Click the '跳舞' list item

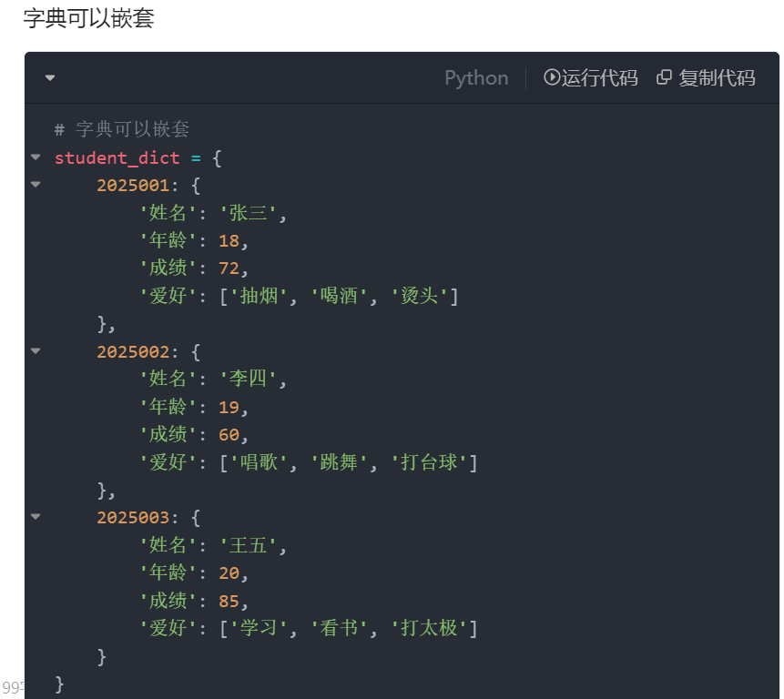[339, 462]
